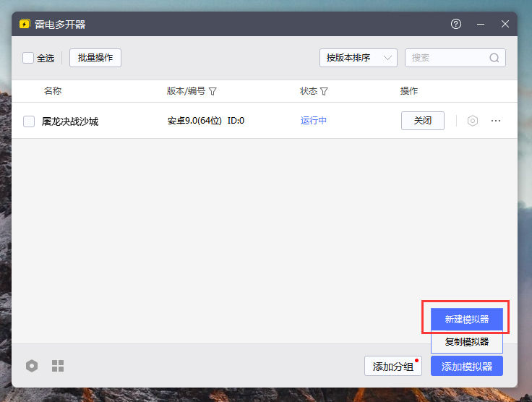Click the blue 添加模拟器 button

[466, 367]
